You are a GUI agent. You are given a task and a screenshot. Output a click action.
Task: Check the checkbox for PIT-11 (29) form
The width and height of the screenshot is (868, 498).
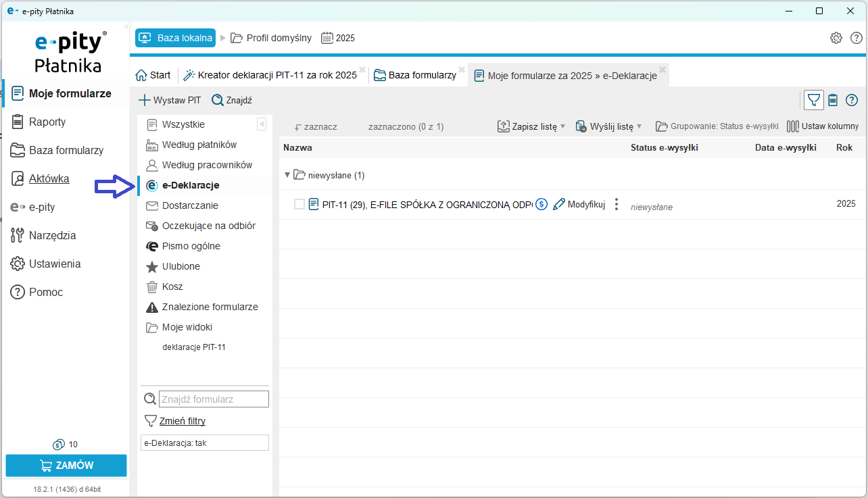(299, 204)
